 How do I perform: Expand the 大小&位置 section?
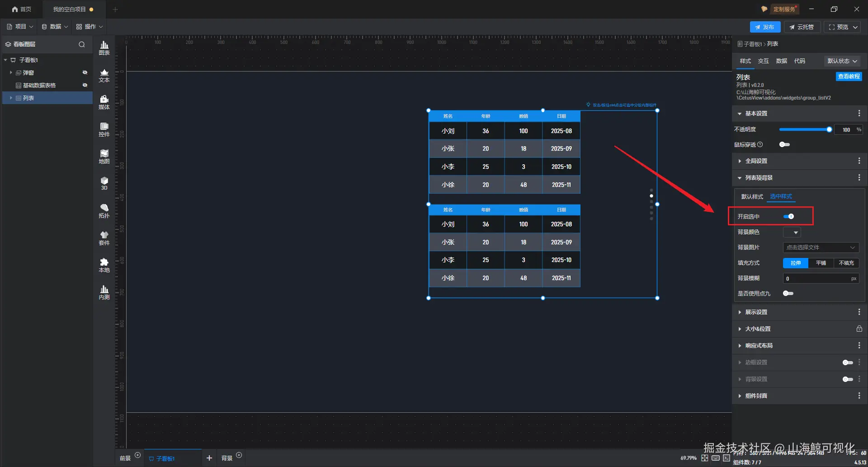740,329
